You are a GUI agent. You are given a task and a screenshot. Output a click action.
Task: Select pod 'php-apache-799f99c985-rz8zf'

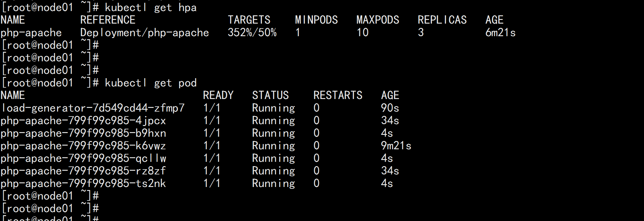point(83,171)
